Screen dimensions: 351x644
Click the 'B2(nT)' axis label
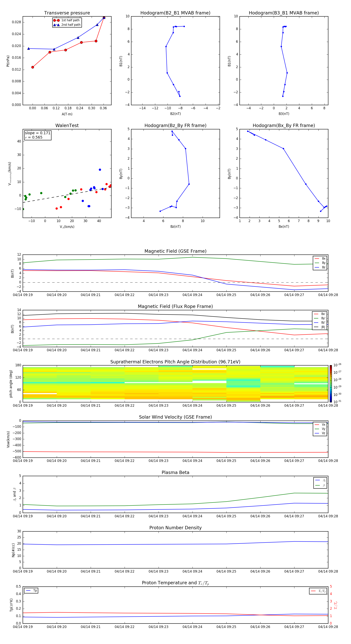tap(175, 114)
